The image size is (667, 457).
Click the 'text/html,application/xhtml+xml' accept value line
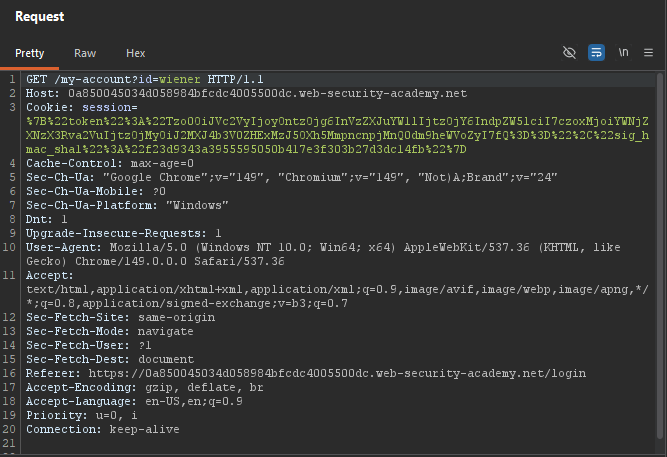[x=337, y=290]
